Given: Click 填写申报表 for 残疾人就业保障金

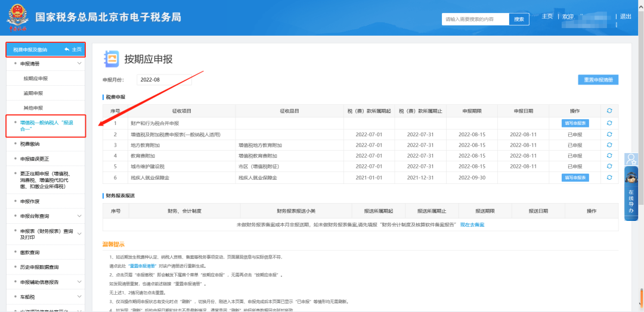Looking at the screenshot, I should click(x=575, y=177).
